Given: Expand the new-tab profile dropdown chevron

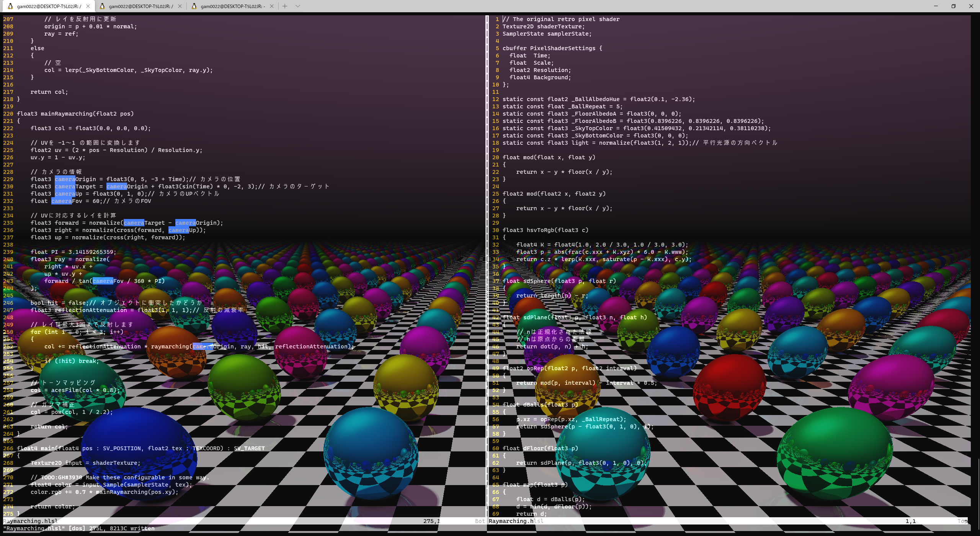Looking at the screenshot, I should (298, 6).
